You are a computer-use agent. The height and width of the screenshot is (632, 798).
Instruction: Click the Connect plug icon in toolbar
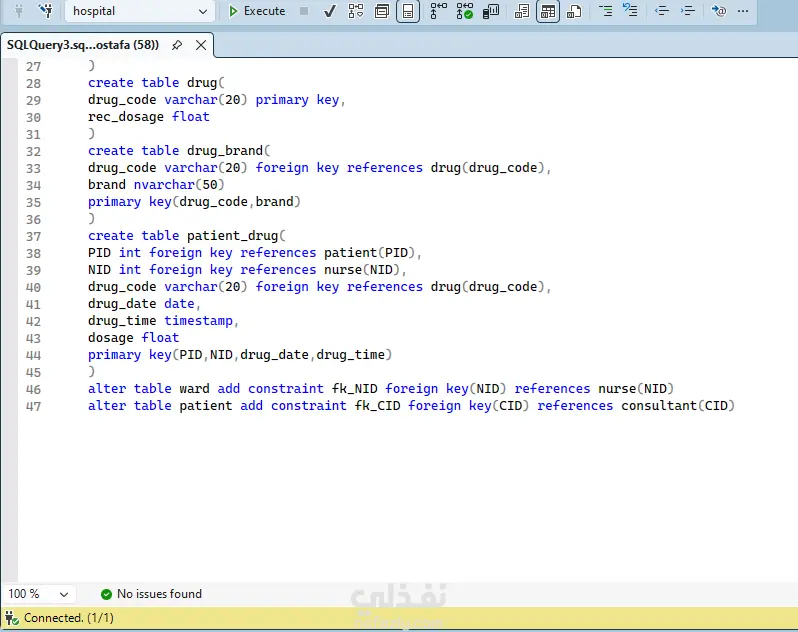[x=19, y=11]
